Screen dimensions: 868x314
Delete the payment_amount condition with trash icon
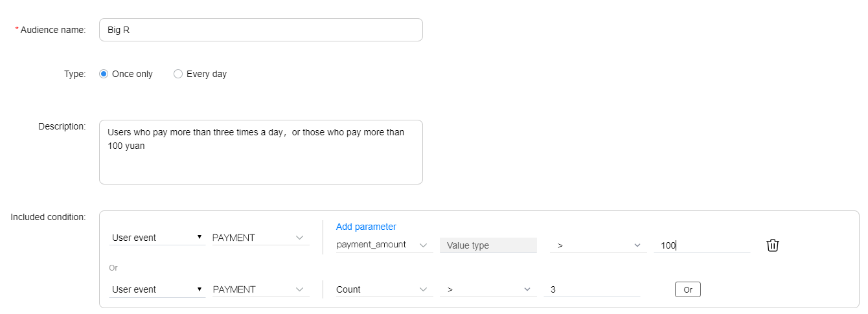click(x=772, y=245)
